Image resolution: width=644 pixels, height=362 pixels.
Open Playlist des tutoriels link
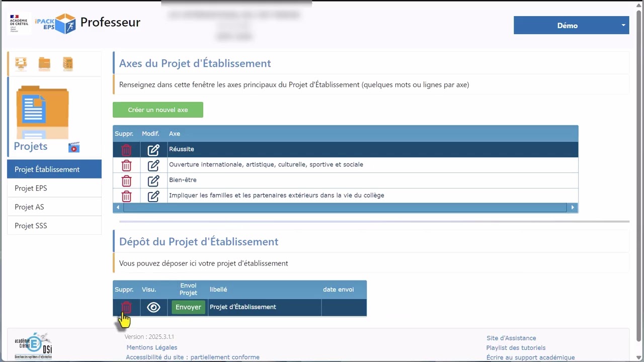coord(516,347)
